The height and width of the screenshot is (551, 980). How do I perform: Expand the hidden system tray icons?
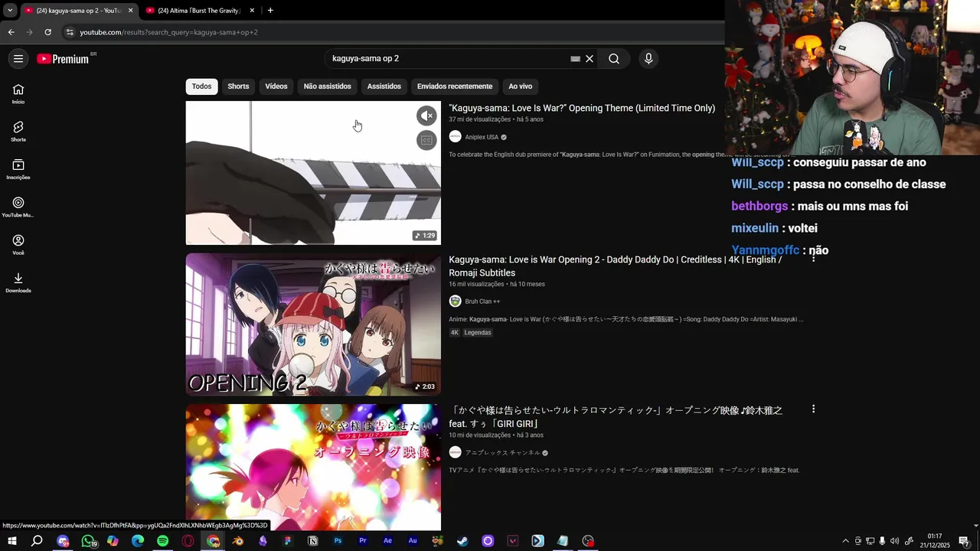pos(845,541)
